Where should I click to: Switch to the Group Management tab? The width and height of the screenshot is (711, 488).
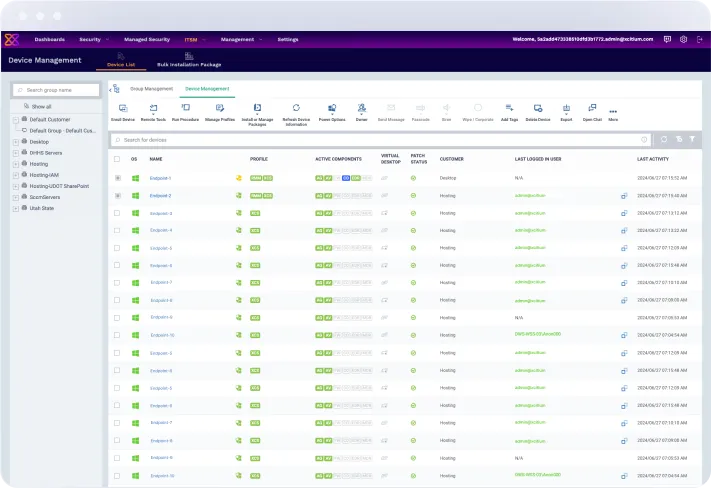point(151,89)
